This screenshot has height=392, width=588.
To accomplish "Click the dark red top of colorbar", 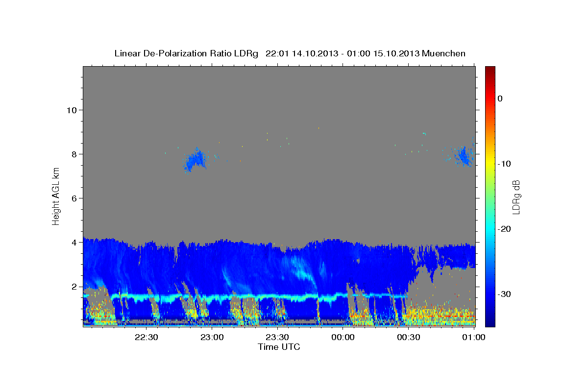I will pos(490,70).
